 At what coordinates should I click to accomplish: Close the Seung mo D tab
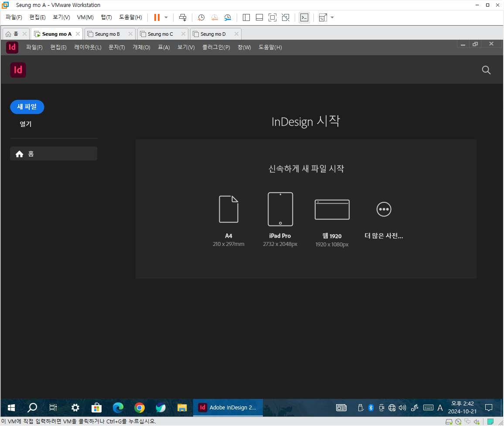click(x=237, y=34)
